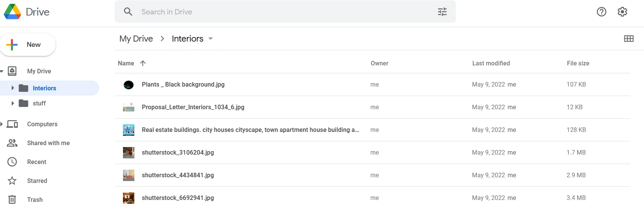Click the 1.7 MB file size

pyautogui.click(x=576, y=152)
